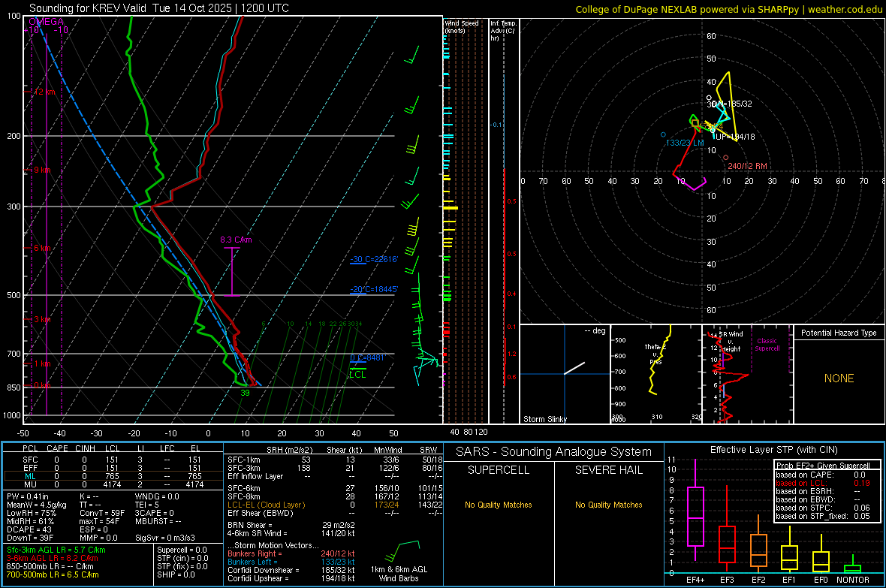Click the 'Classic Supercell' magenta label

tap(767, 345)
